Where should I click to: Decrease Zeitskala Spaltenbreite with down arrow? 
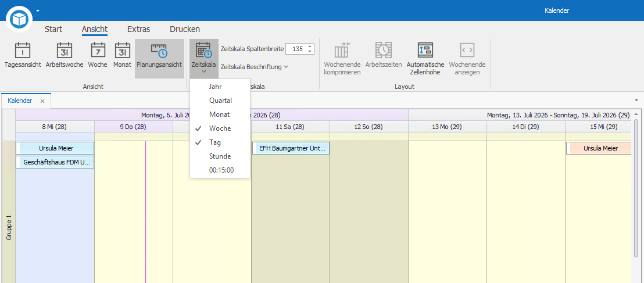tap(310, 51)
